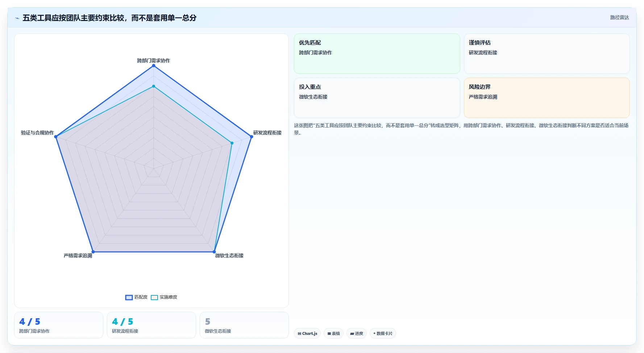This screenshot has height=353, width=644.
Task: Click the teal data point below 跨部门需求协作 vertex
Action: [x=154, y=86]
